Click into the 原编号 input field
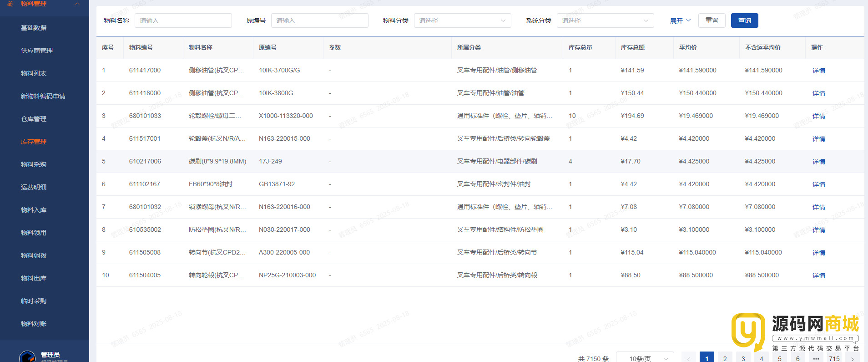The width and height of the screenshot is (868, 362). 319,20
